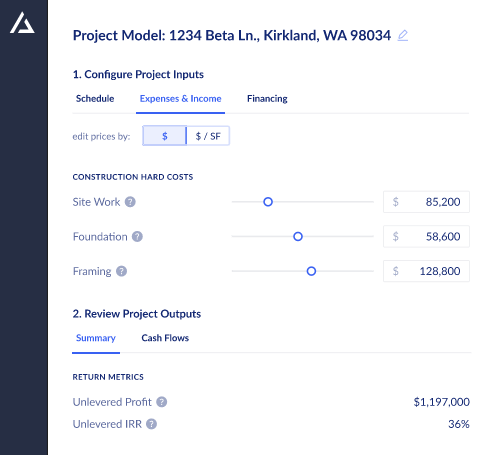
Task: Select the $ edit prices mode
Action: (x=164, y=136)
